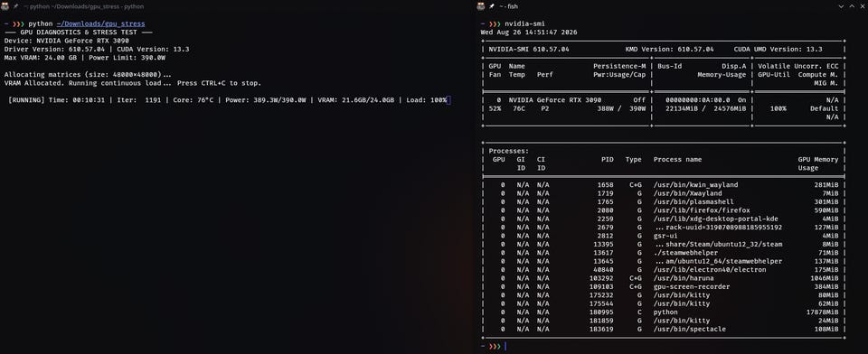Minimize the fish terminal window
Viewport: 868px width, 354px height.
point(840,6)
